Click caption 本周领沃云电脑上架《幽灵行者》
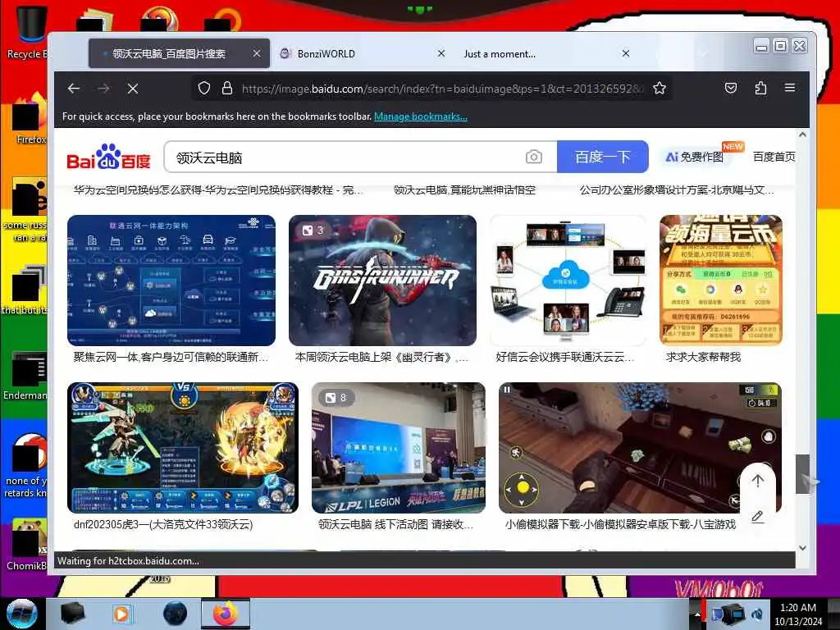Screen dimensions: 840x630 [x=381, y=358]
